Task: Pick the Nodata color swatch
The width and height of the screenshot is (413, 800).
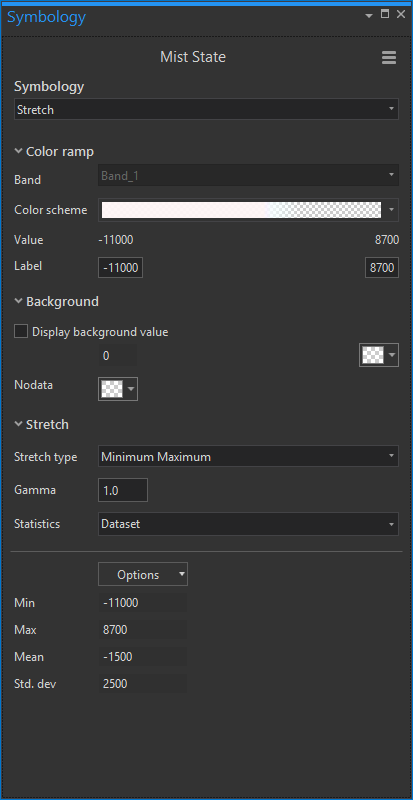Action: point(118,389)
